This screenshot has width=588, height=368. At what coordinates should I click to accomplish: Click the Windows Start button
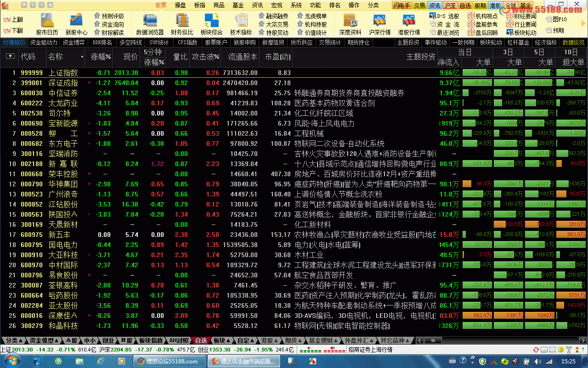click(x=11, y=361)
